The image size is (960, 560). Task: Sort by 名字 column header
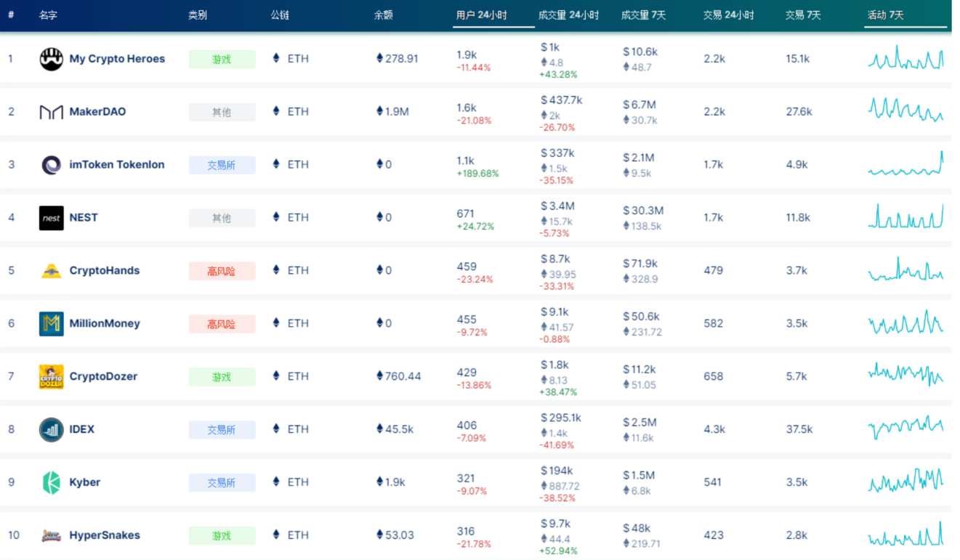pos(49,15)
